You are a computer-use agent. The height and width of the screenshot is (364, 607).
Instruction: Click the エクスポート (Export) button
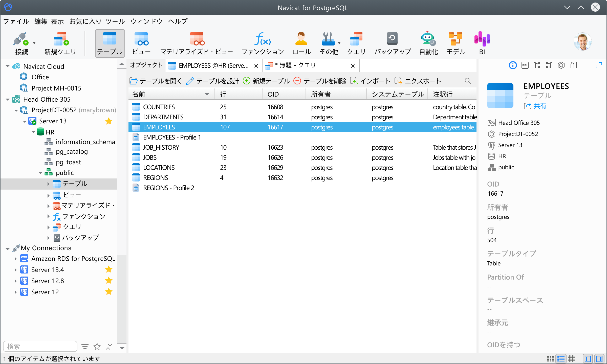tap(418, 81)
